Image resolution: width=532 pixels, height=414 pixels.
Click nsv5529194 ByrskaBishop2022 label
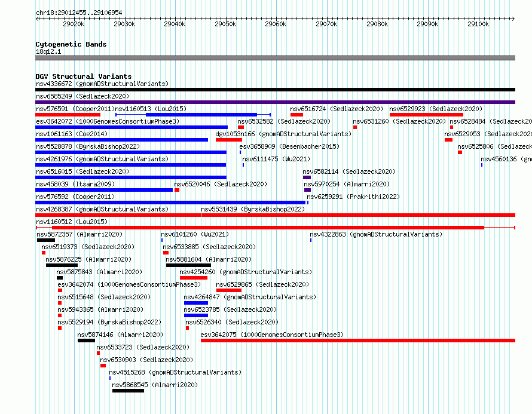109,322
